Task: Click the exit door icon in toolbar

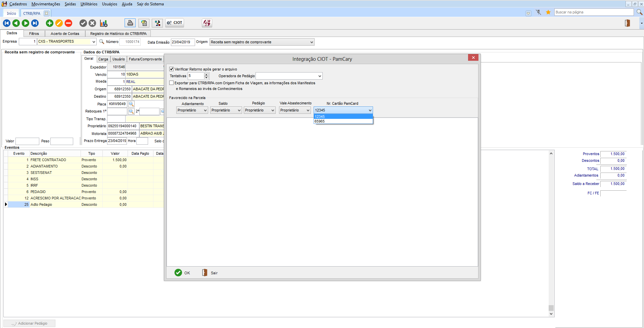Action: pyautogui.click(x=627, y=23)
